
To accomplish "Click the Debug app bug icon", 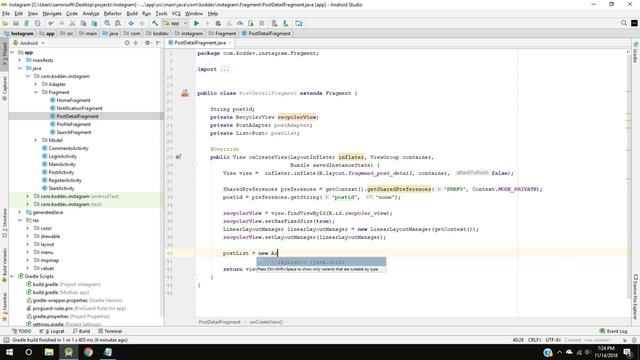I will click(218, 23).
